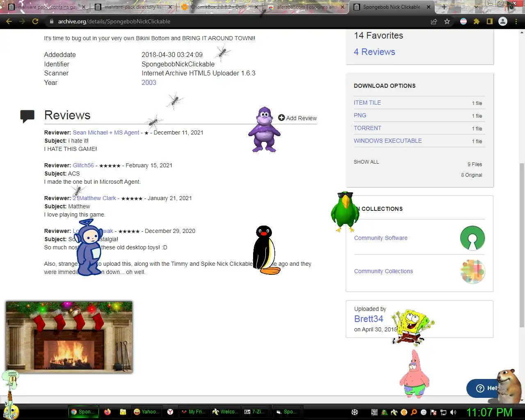The width and height of the screenshot is (525, 420).
Task: Click the magnifier icon in system tray
Action: coord(414,412)
